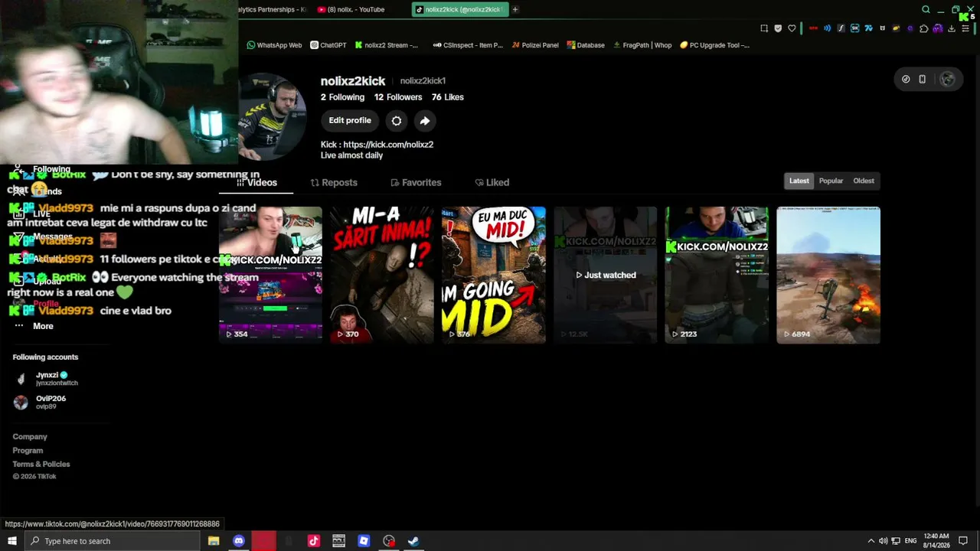Open Discord from the taskbar
The width and height of the screenshot is (980, 551).
coord(239,541)
